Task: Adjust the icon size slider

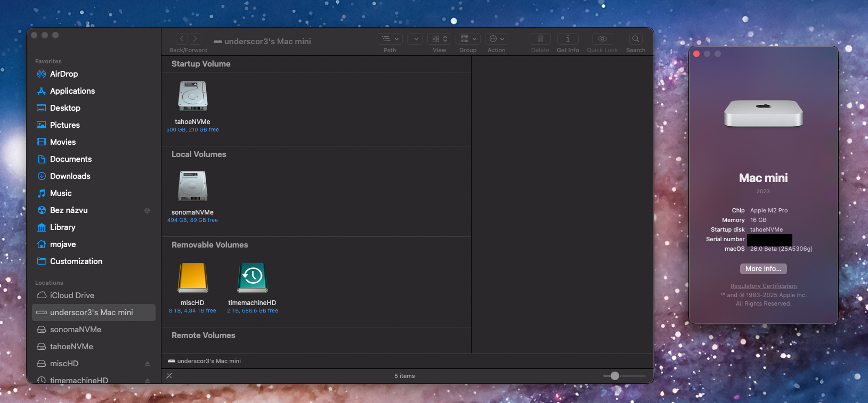Action: click(x=615, y=376)
